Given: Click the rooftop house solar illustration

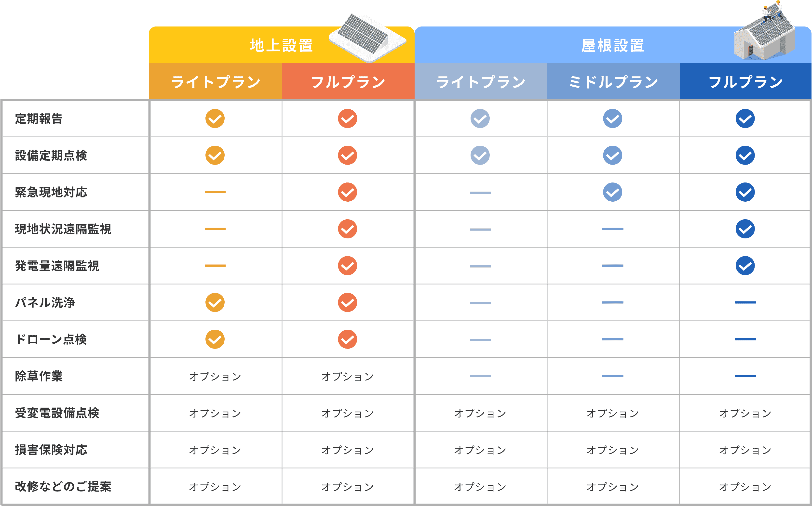Looking at the screenshot, I should pos(765,31).
